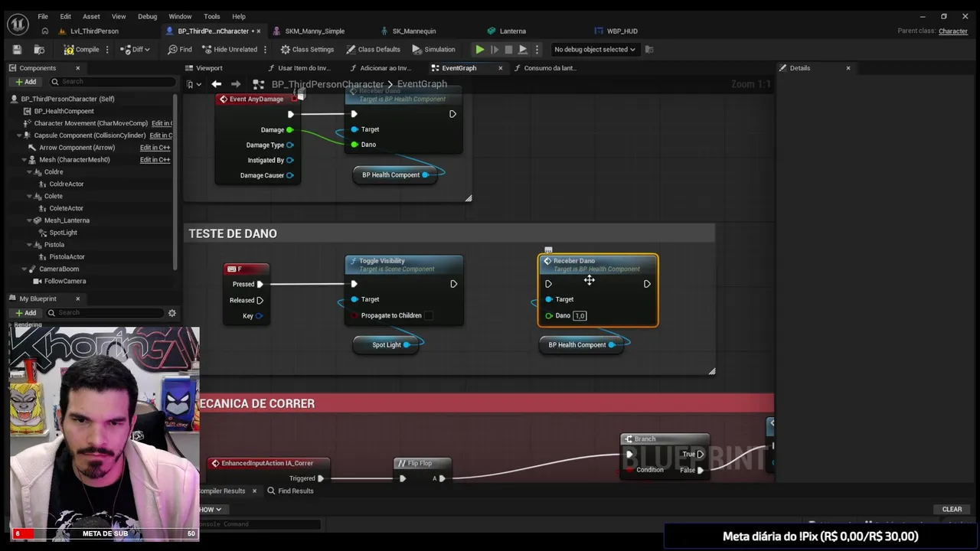Save the blueprint with the floppy icon

point(17,49)
